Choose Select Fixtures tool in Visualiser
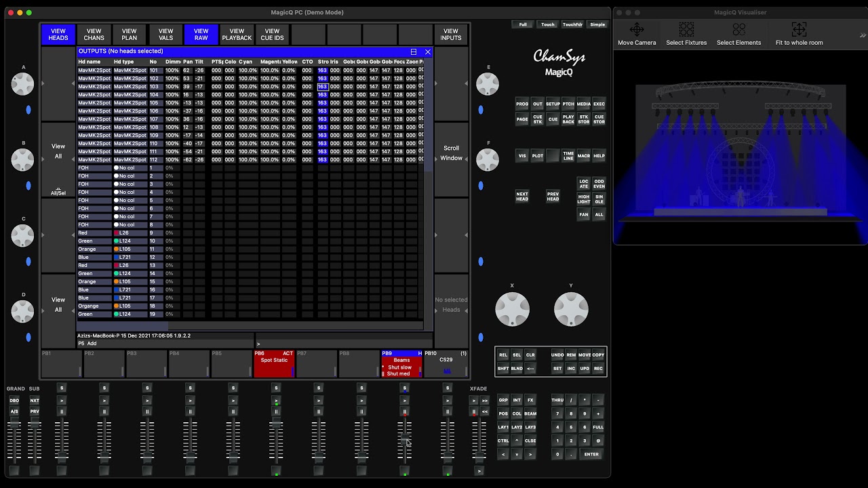 tap(686, 34)
